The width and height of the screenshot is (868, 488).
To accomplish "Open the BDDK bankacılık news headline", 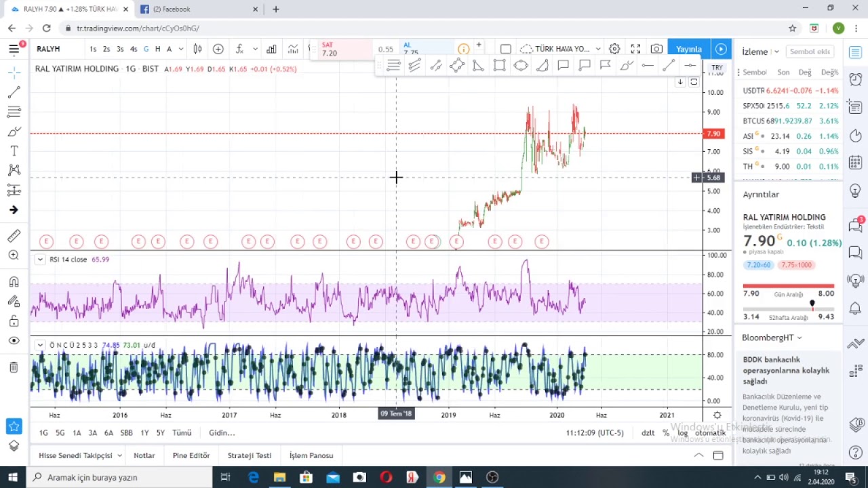I will click(786, 370).
